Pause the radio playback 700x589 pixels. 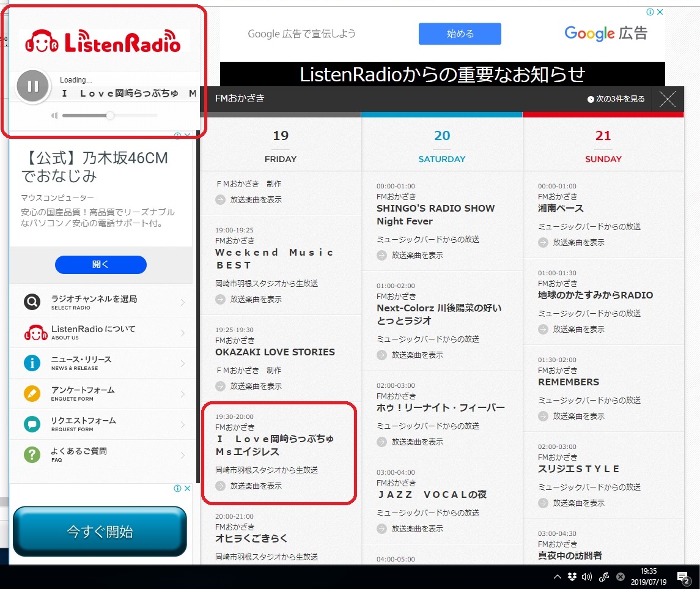[x=32, y=86]
